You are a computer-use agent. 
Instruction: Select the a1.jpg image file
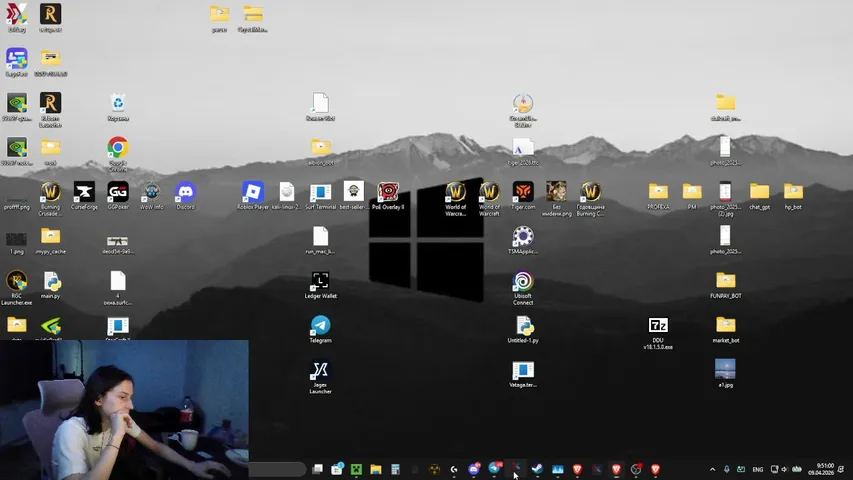(725, 373)
